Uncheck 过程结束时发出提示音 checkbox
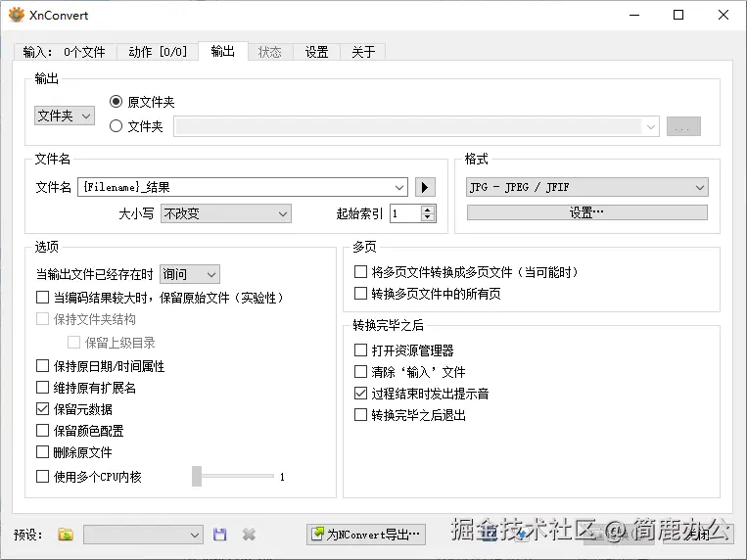Screen dimensions: 747x560 (x=360, y=394)
